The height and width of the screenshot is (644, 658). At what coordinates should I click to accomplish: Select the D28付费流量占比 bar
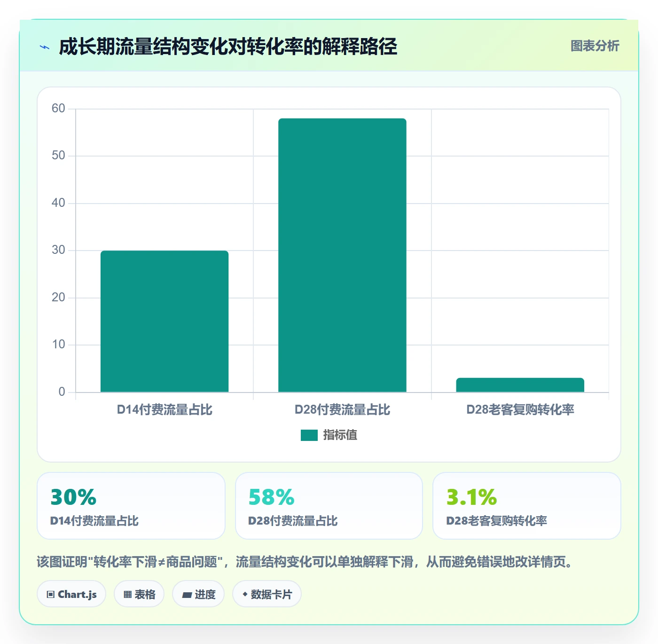(x=342, y=255)
